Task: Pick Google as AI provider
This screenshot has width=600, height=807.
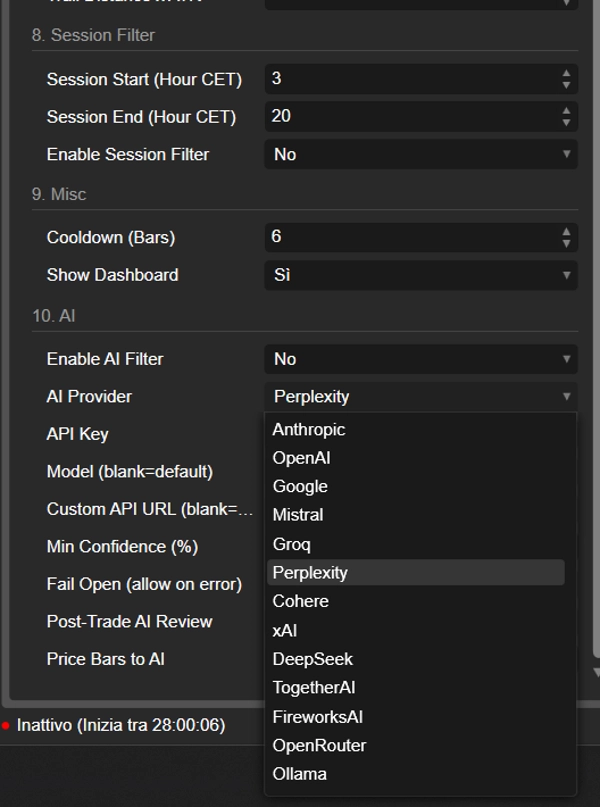Action: click(x=416, y=486)
